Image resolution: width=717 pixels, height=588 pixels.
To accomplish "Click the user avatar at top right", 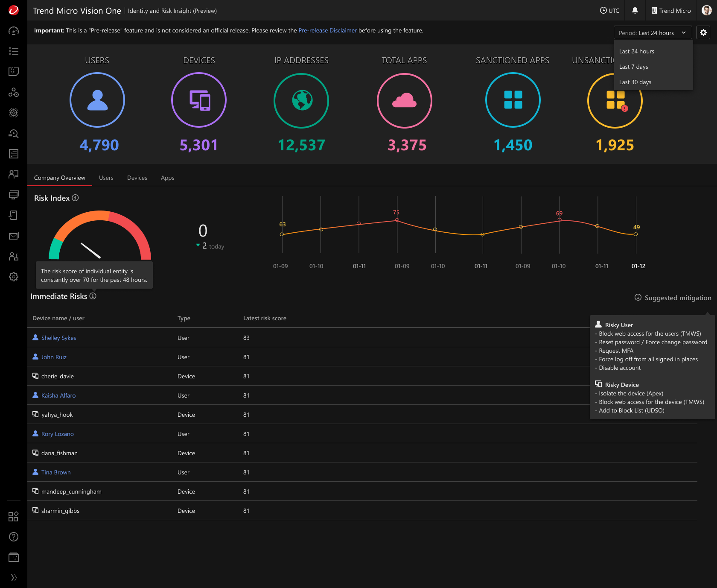I will (706, 11).
